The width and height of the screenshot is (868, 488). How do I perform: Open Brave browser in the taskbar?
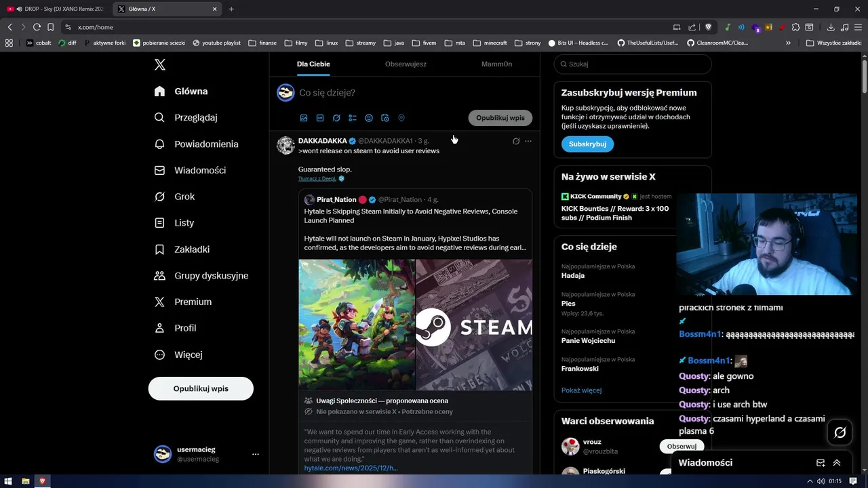(x=42, y=481)
